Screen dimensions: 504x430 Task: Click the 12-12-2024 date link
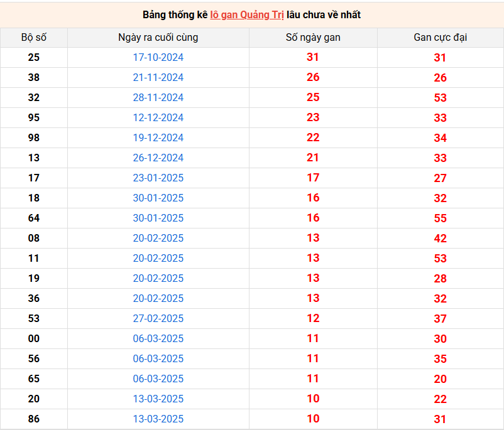tap(158, 117)
